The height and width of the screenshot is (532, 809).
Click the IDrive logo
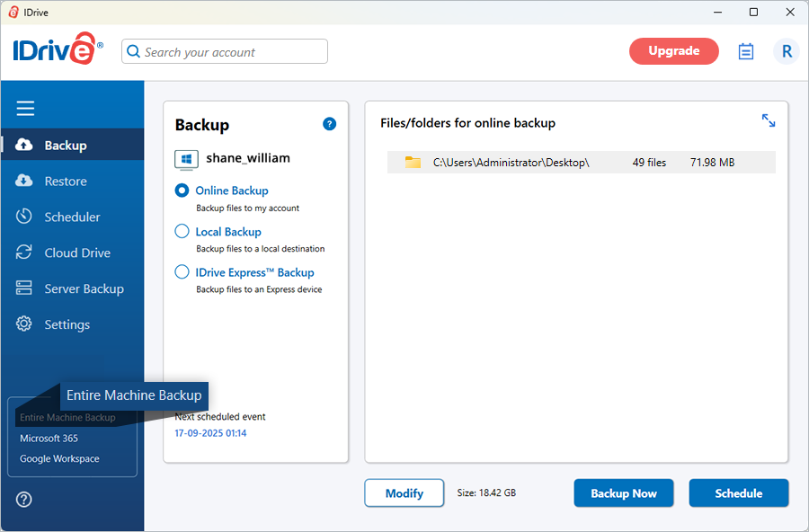pos(58,49)
